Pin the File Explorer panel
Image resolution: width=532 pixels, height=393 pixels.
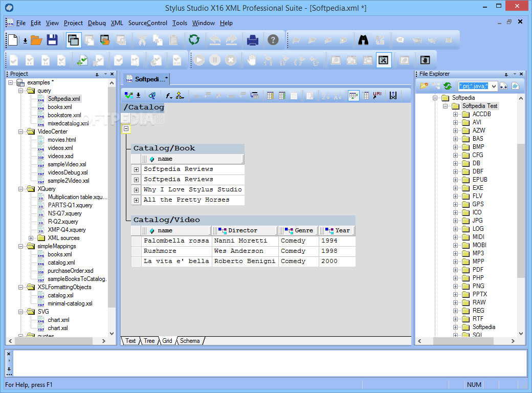pos(506,74)
